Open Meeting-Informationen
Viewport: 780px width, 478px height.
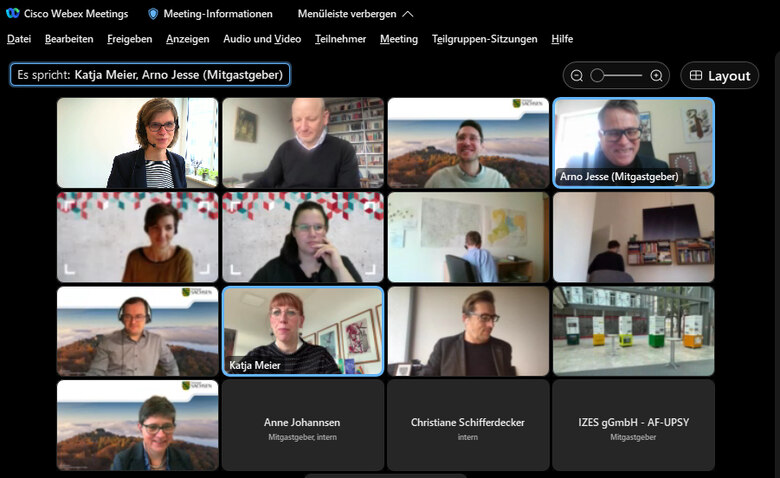[218, 14]
